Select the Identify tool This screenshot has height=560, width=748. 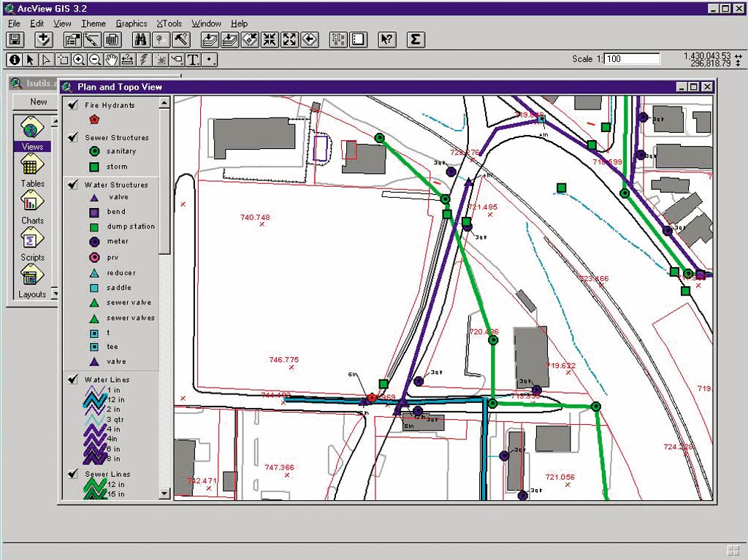coord(15,60)
